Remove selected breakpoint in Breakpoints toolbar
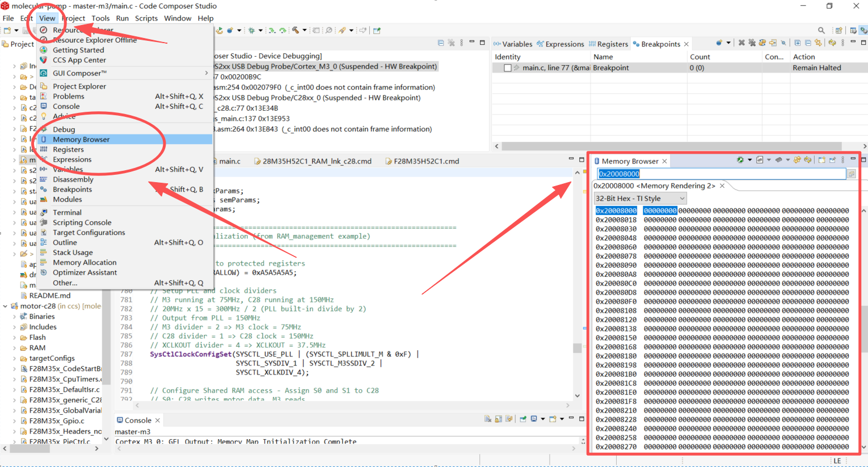This screenshot has height=467, width=868. pyautogui.click(x=741, y=43)
